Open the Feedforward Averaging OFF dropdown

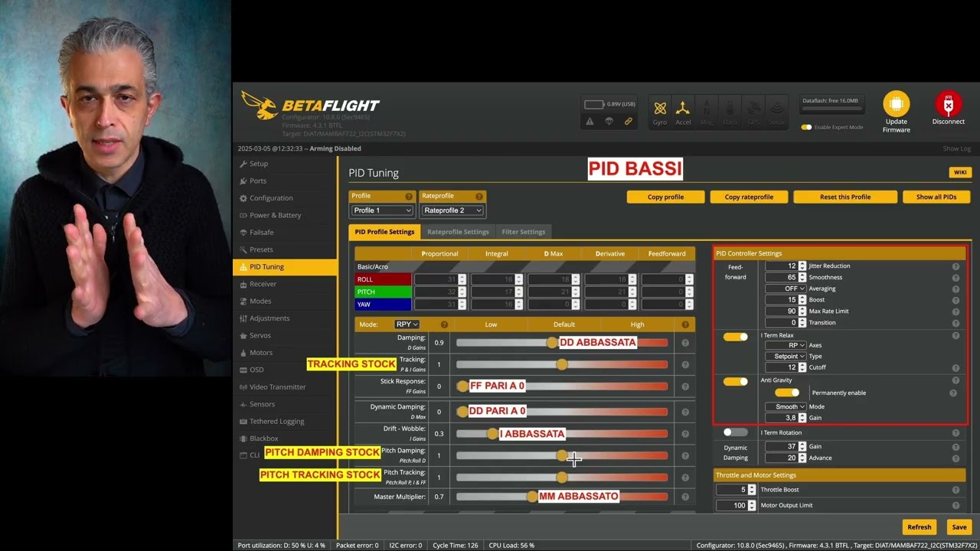pos(786,289)
